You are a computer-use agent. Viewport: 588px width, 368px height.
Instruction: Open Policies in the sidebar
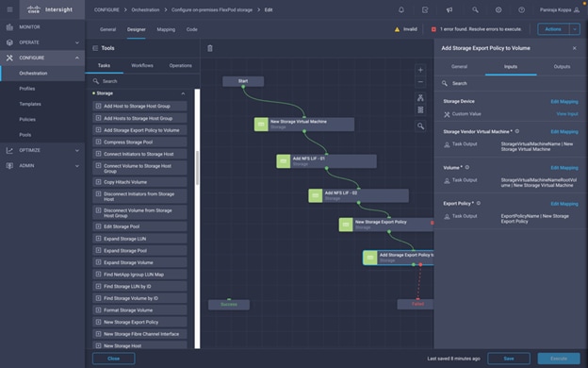tap(27, 120)
